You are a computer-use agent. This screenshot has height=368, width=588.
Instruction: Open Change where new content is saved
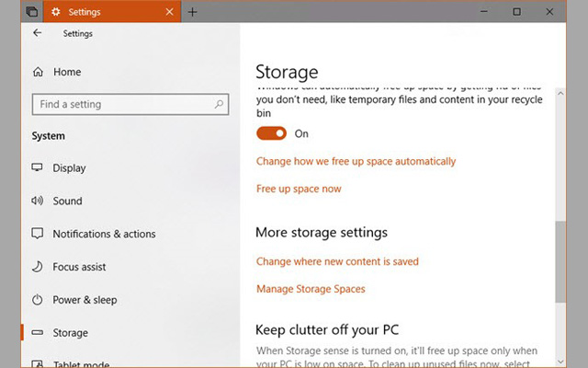click(337, 261)
